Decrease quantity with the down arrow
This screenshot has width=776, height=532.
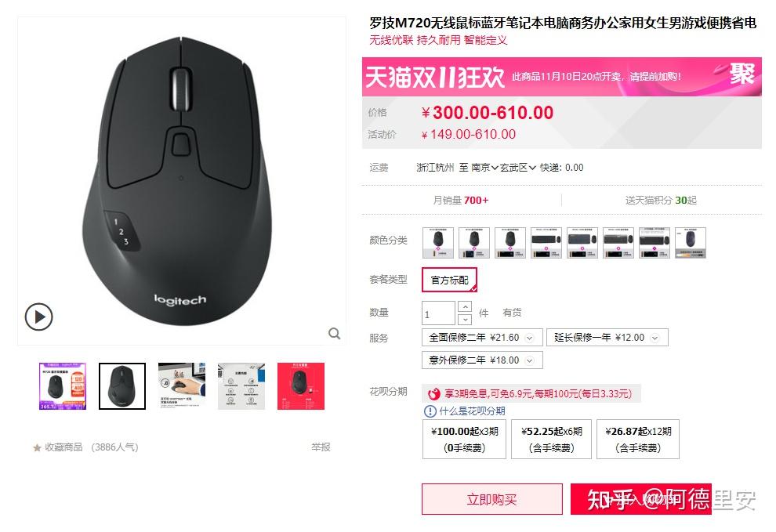coord(465,320)
